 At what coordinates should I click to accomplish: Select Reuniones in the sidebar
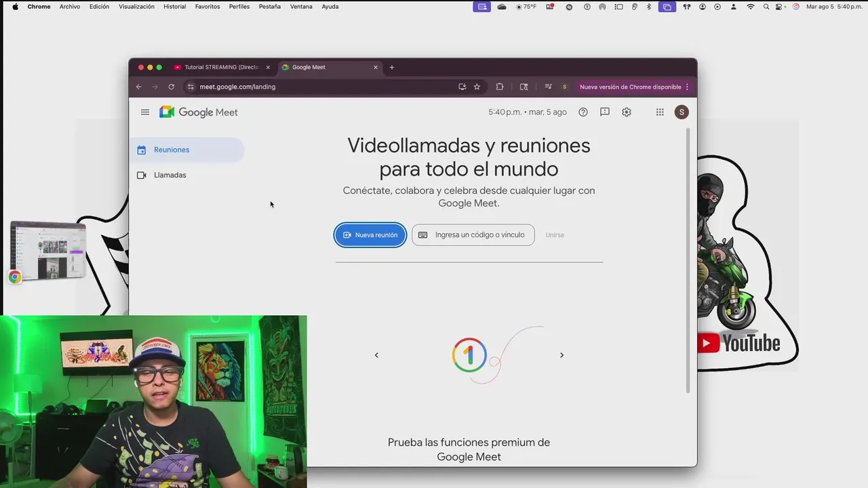click(186, 150)
